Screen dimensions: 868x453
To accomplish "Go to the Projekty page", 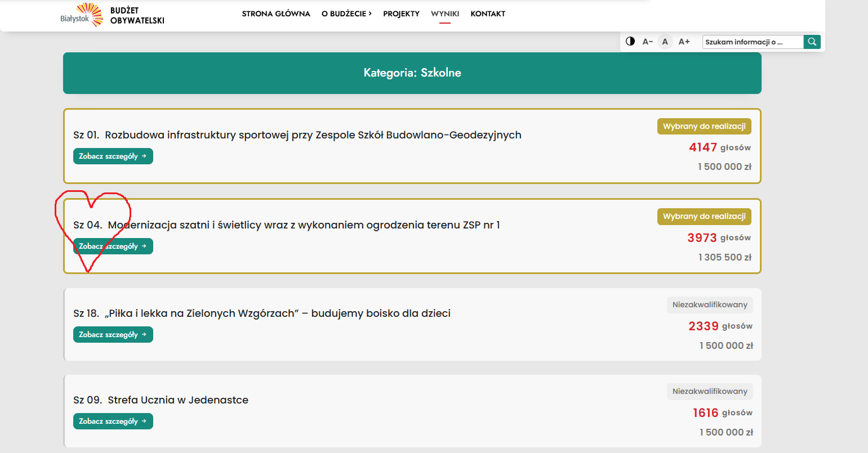I will pyautogui.click(x=402, y=14).
